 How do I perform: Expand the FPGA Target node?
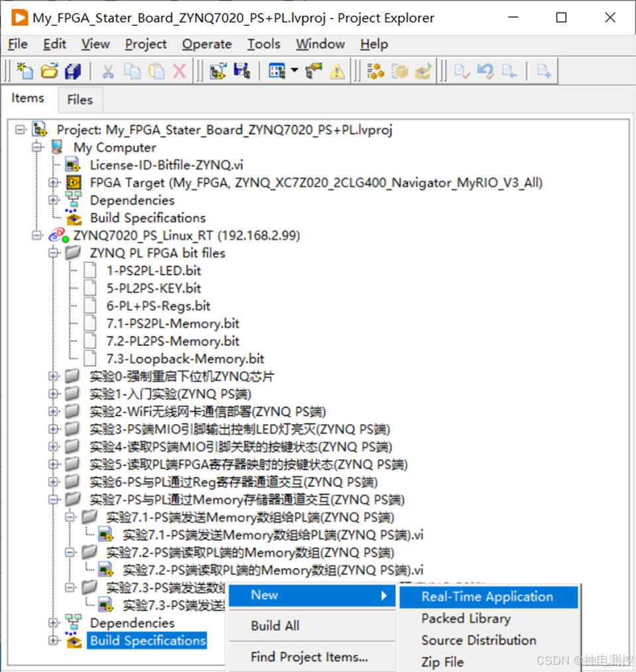(53, 182)
